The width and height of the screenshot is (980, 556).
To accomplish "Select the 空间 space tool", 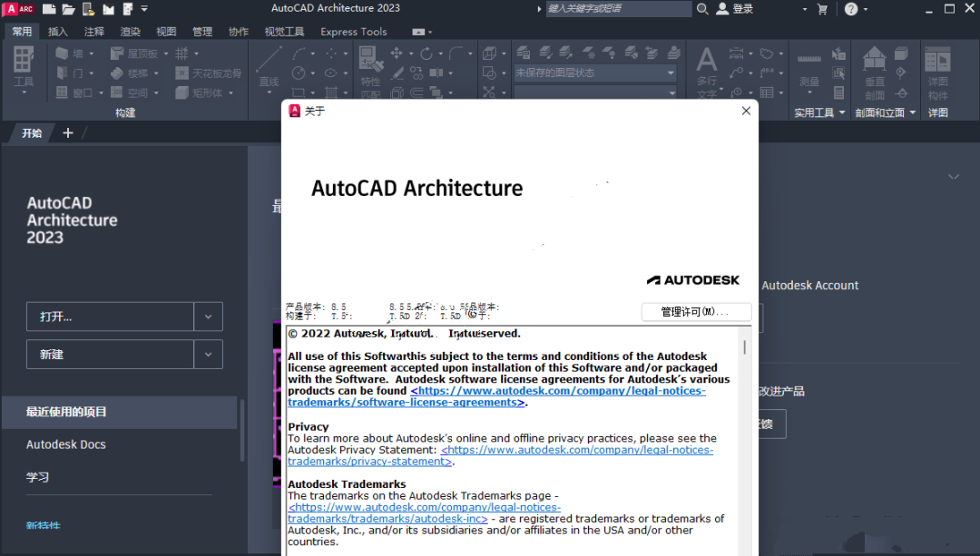I will pyautogui.click(x=130, y=93).
